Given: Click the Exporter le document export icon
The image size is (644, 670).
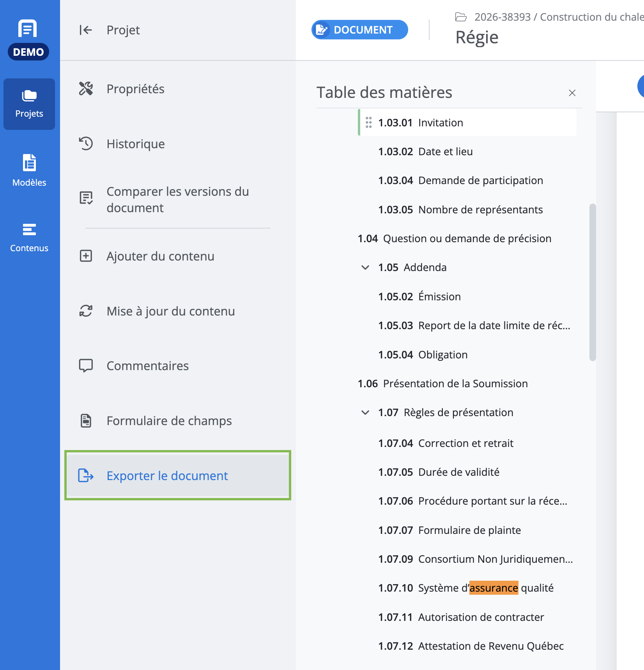Looking at the screenshot, I should (86, 476).
